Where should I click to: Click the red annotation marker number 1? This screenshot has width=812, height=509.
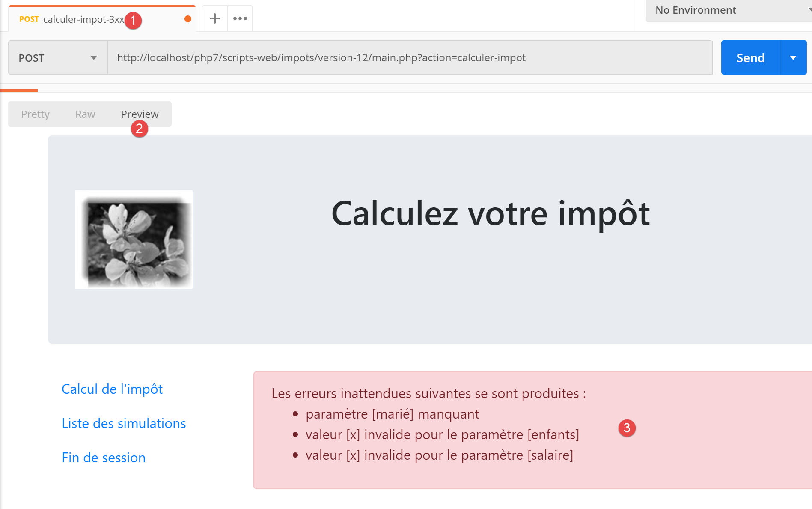coord(133,20)
